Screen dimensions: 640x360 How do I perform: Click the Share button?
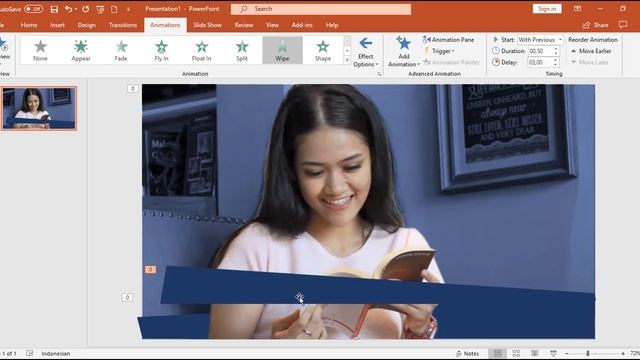(596, 25)
